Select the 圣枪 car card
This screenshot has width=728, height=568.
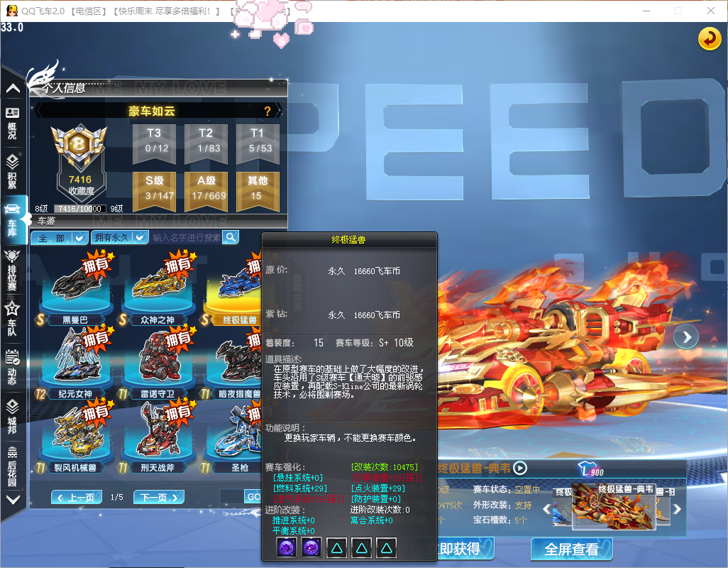[x=233, y=437]
